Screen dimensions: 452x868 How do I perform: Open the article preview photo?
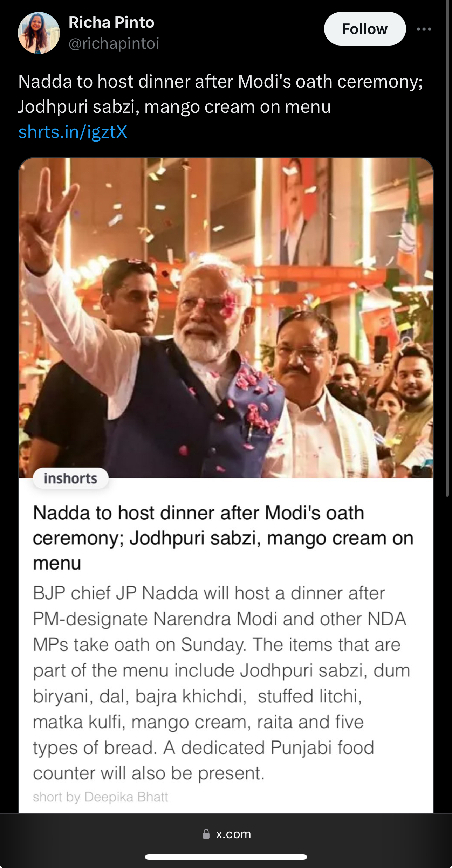(x=226, y=318)
